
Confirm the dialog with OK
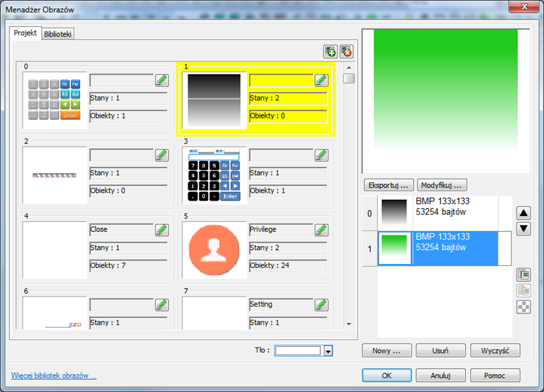(x=386, y=375)
